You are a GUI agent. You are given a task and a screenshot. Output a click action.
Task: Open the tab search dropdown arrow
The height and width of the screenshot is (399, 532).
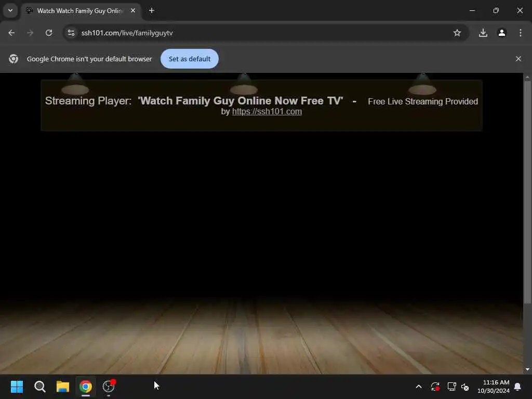pyautogui.click(x=10, y=10)
